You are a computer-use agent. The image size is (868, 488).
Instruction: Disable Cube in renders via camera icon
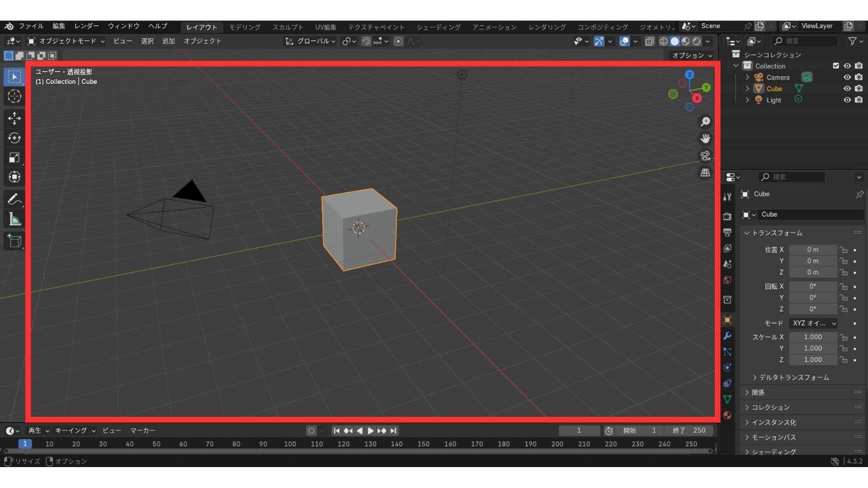click(858, 89)
